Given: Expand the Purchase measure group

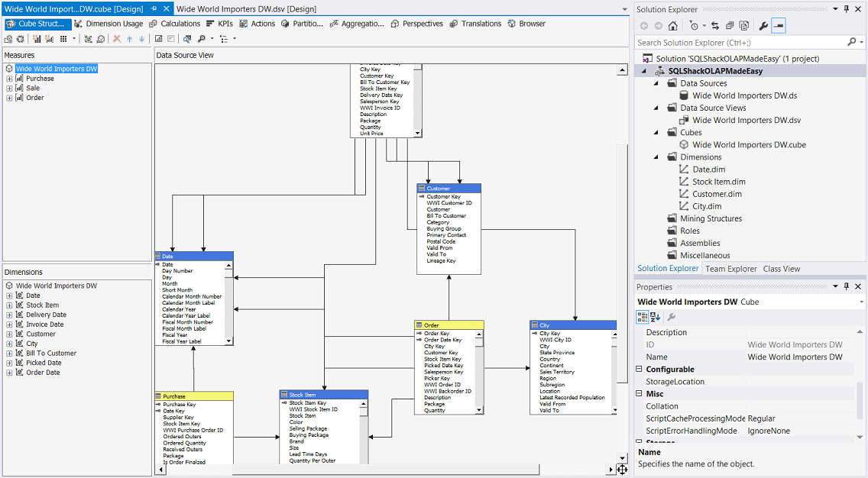Looking at the screenshot, I should (x=9, y=79).
